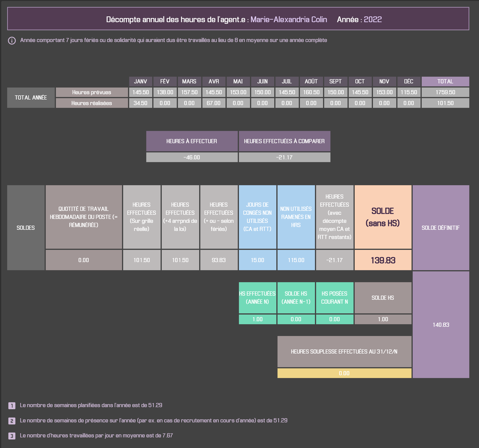Image resolution: width=479 pixels, height=448 pixels.
Task: Click the Heures réalisées row label
Action: [x=92, y=103]
